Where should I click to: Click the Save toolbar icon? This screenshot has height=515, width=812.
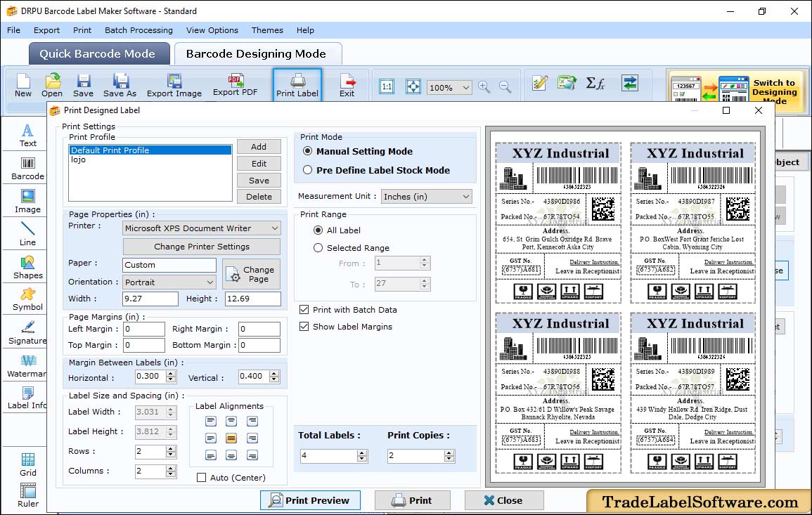coord(83,86)
